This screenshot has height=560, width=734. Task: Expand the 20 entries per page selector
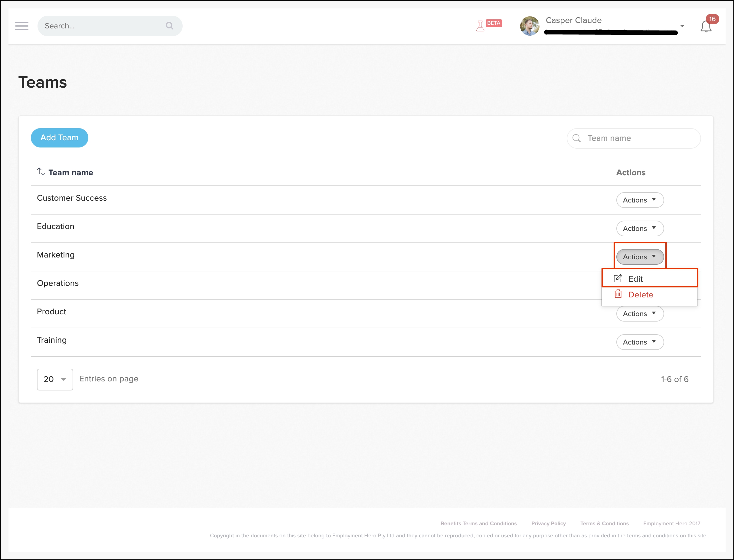(x=55, y=379)
